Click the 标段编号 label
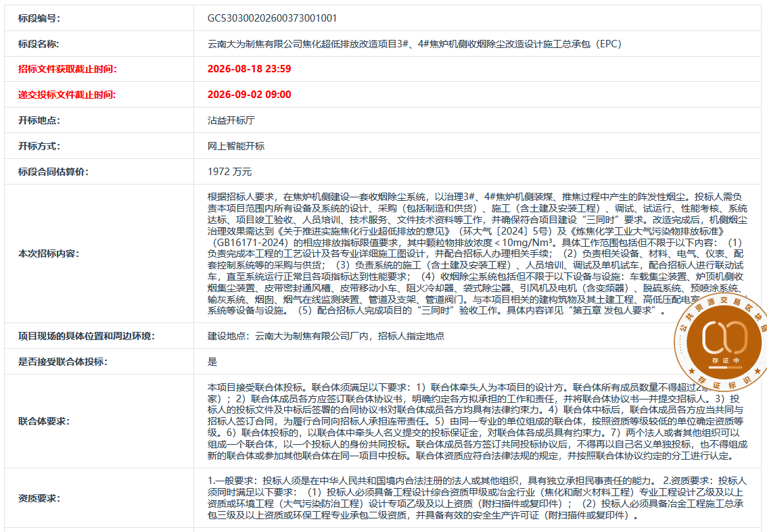The width and height of the screenshot is (767, 532). pyautogui.click(x=39, y=18)
